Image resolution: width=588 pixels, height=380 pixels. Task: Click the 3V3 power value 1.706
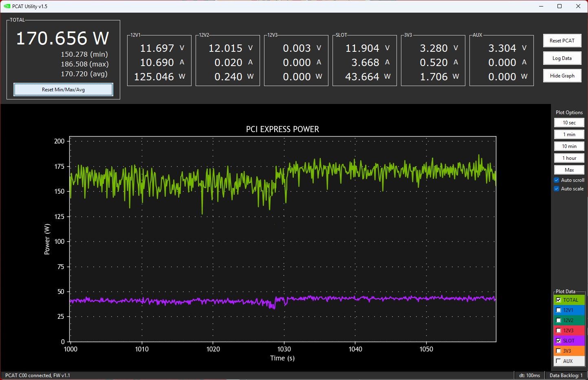click(434, 77)
